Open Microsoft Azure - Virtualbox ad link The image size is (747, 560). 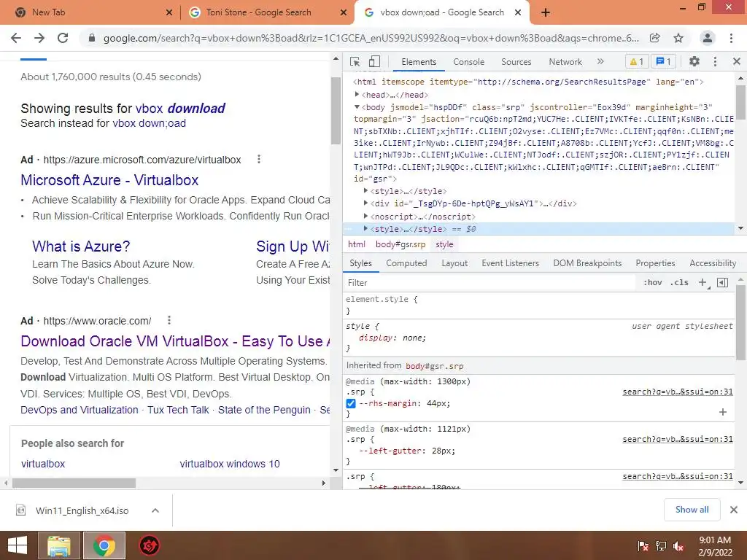click(x=109, y=180)
